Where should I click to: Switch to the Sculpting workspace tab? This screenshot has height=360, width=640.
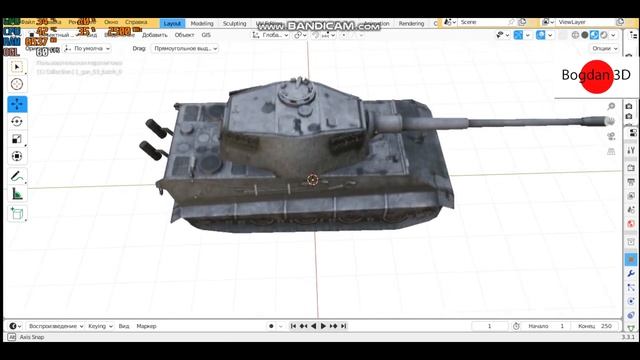click(x=235, y=23)
